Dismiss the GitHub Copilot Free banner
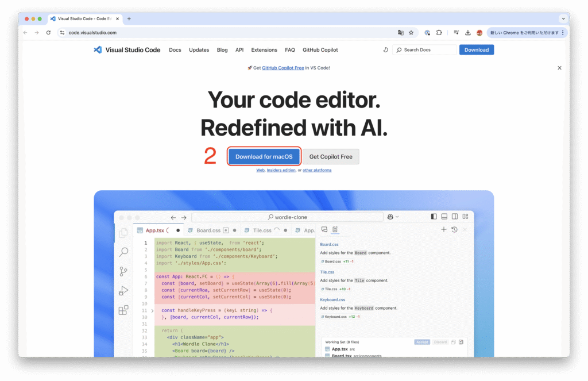Viewport: 588px width, 381px height. (x=559, y=68)
